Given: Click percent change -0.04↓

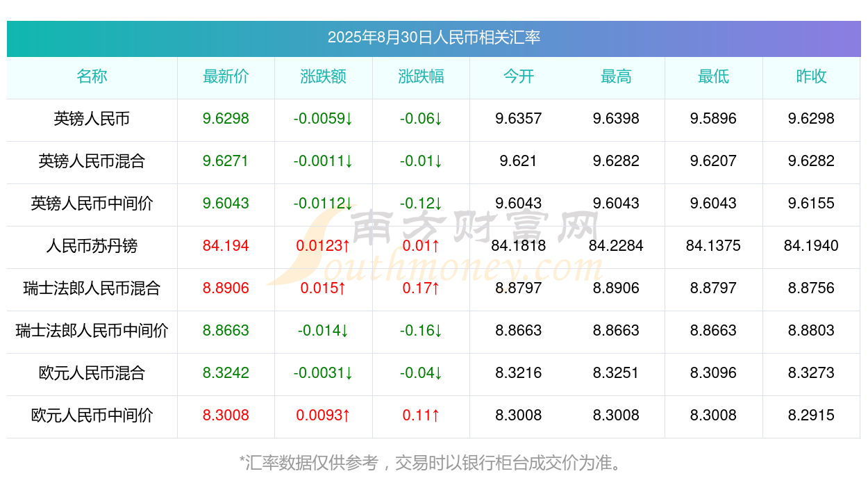Looking at the screenshot, I should point(421,373).
